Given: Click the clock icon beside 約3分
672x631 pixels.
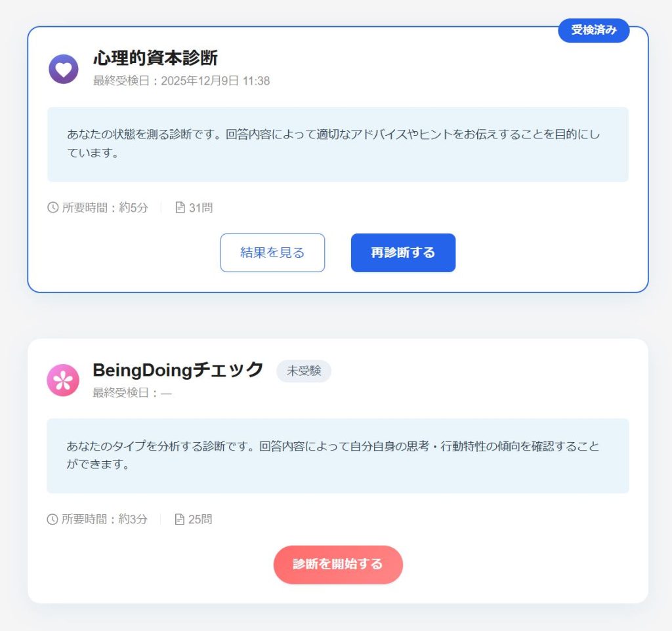Looking at the screenshot, I should 52,519.
